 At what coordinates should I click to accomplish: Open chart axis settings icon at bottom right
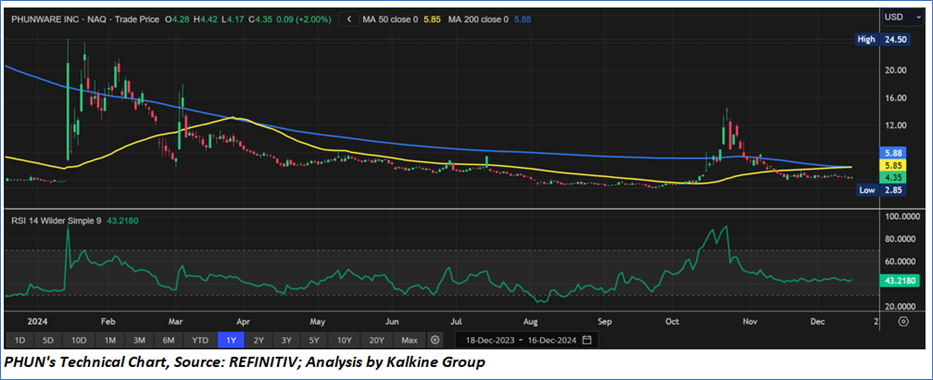pyautogui.click(x=904, y=322)
